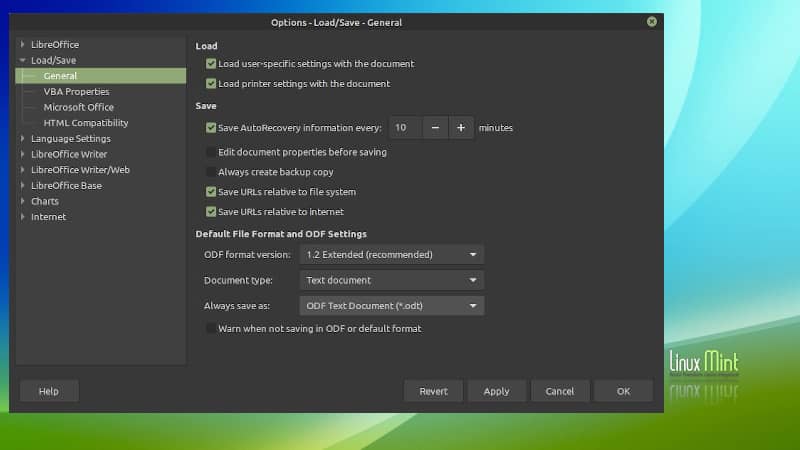Open the Document type dropdown

391,280
